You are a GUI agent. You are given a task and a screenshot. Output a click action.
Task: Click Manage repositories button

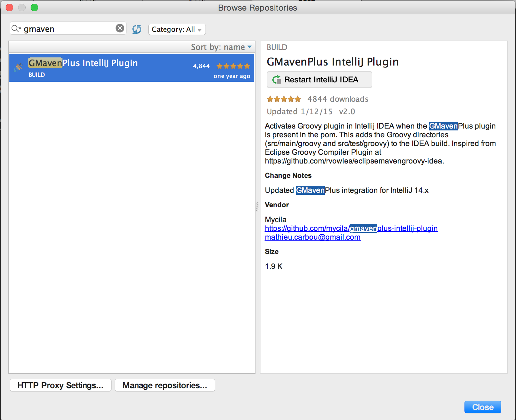165,385
